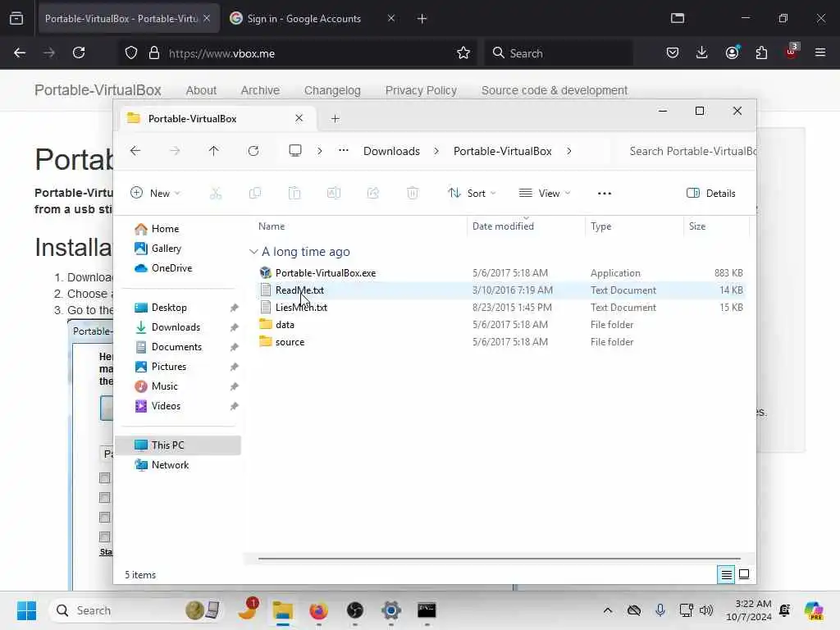Open the Sort dropdown menu

(472, 194)
